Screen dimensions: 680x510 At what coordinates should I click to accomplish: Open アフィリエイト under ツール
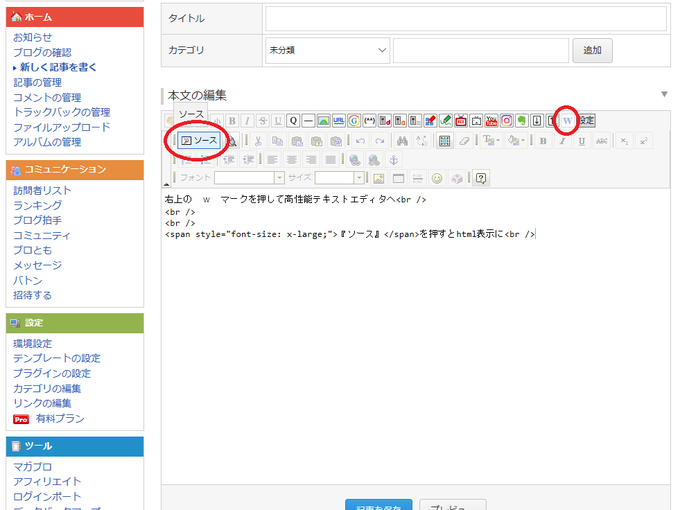[47, 481]
